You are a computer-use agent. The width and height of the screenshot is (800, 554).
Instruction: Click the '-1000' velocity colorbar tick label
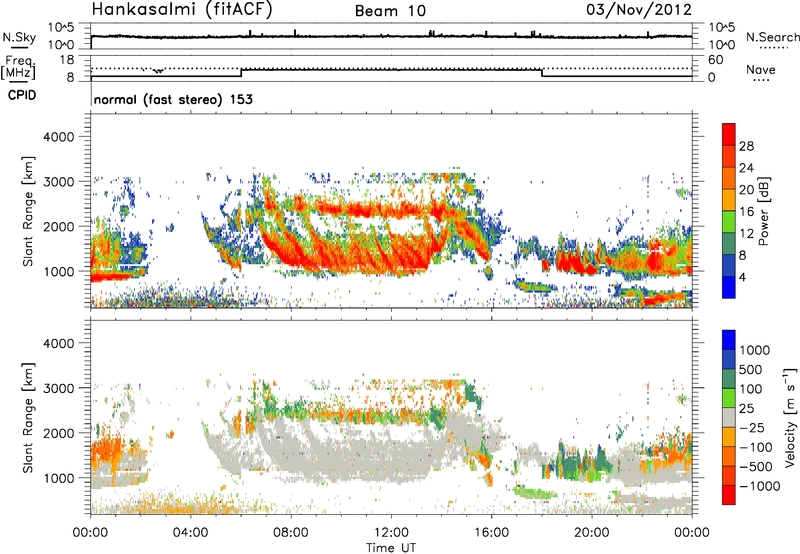coord(759,486)
